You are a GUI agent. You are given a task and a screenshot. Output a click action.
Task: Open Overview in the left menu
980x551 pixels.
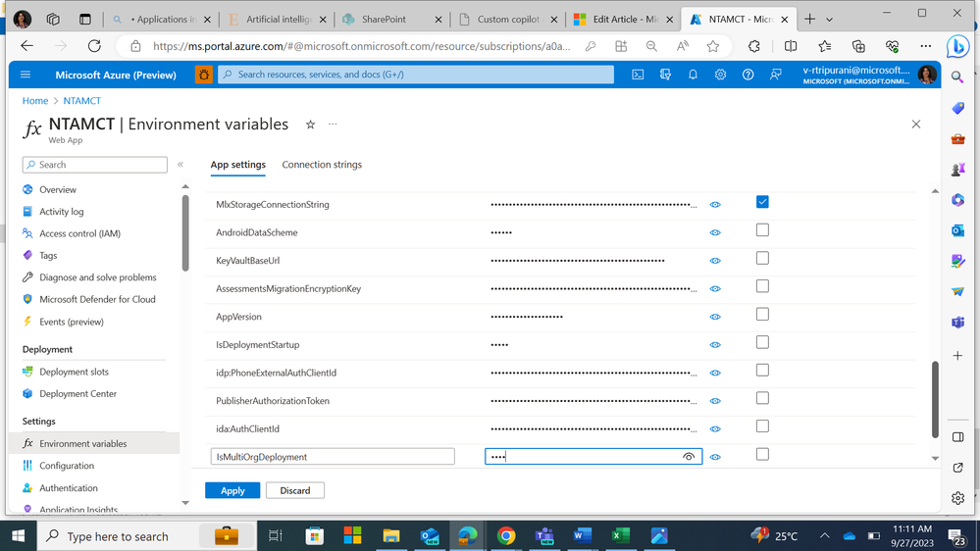click(x=58, y=189)
